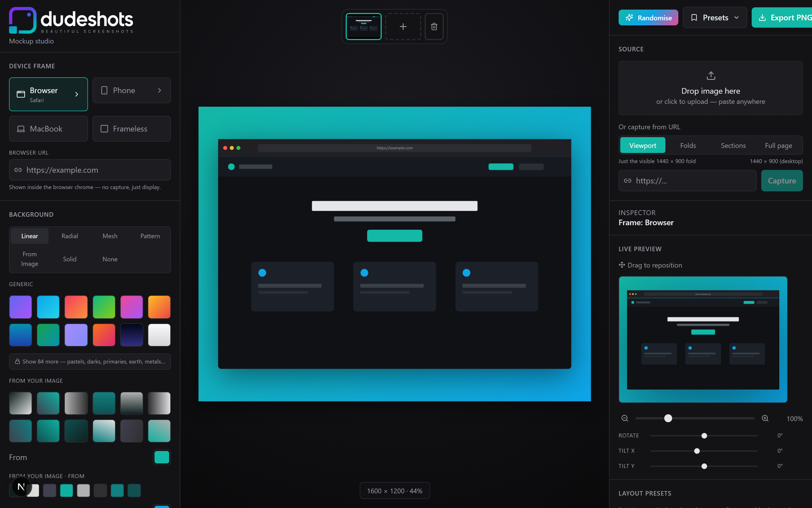
Task: Click the square icon in the Frameless option
Action: (x=104, y=129)
